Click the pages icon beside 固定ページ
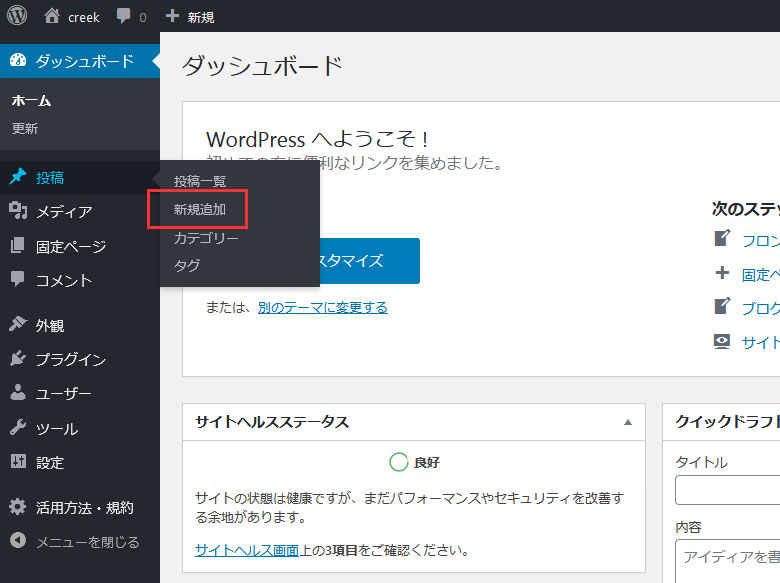 click(17, 245)
